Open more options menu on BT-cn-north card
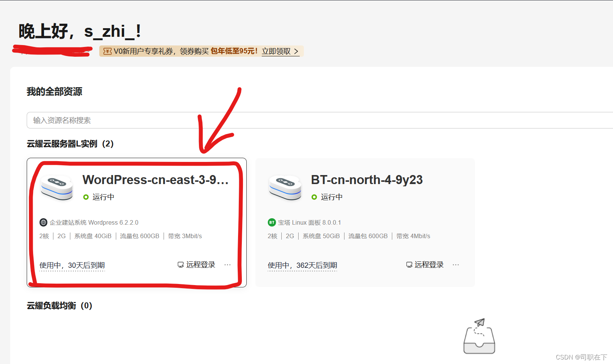This screenshot has width=613, height=364. point(456,265)
